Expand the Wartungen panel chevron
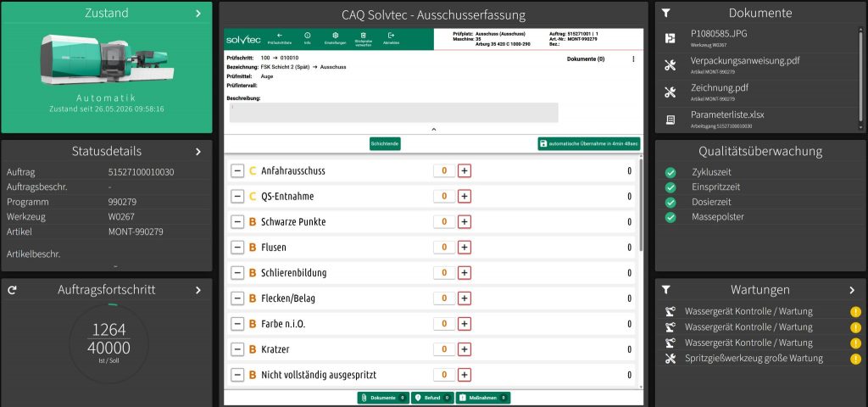 tap(852, 290)
